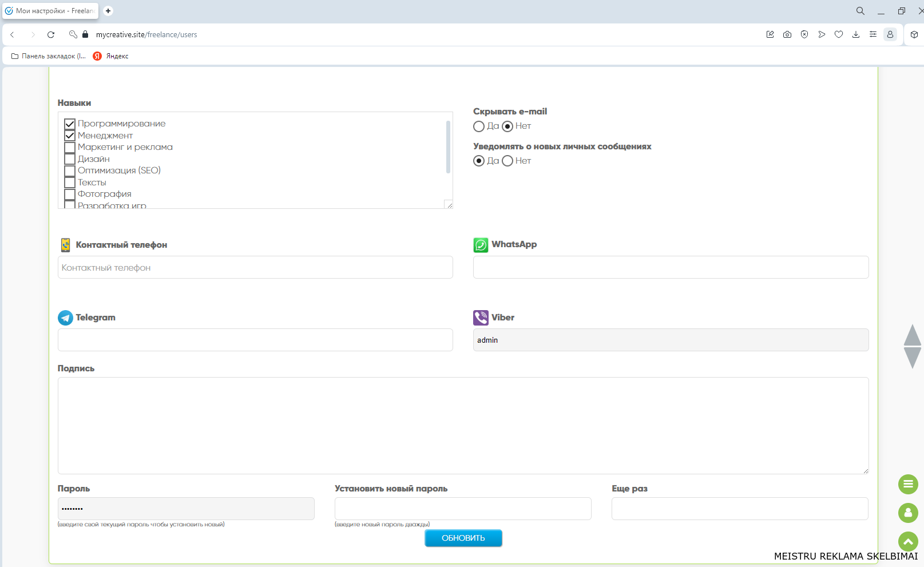Open the easy setup lines icon
Image resolution: width=924 pixels, height=567 pixels.
(x=873, y=34)
